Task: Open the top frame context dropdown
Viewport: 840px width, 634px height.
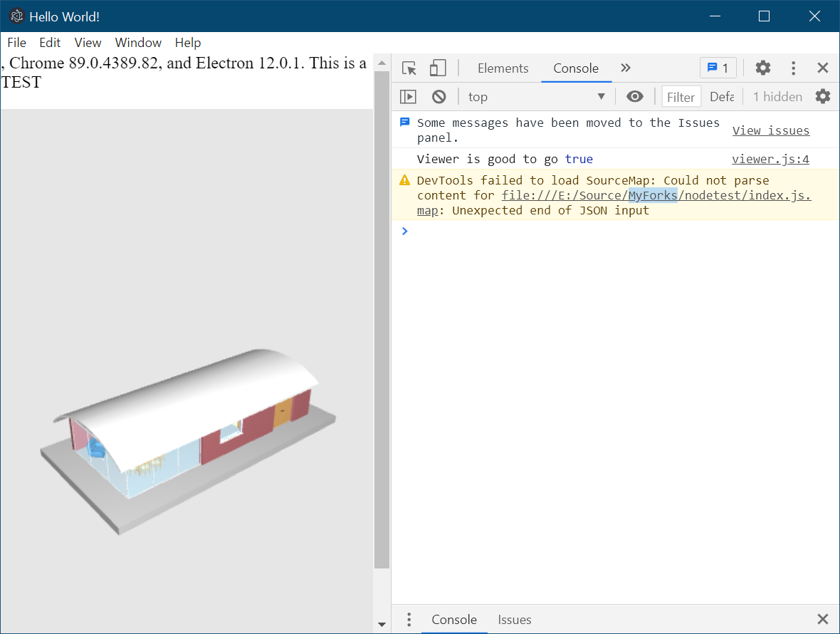Action: point(534,96)
